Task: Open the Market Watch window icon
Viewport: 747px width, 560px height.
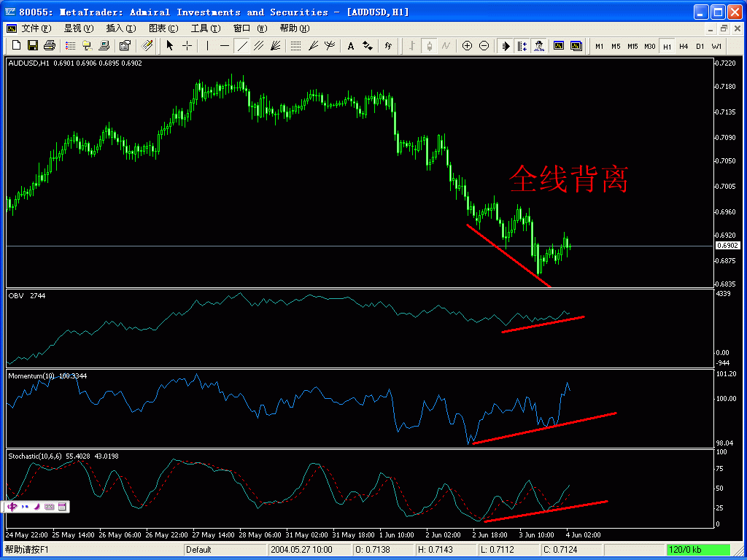Action: 71,46
